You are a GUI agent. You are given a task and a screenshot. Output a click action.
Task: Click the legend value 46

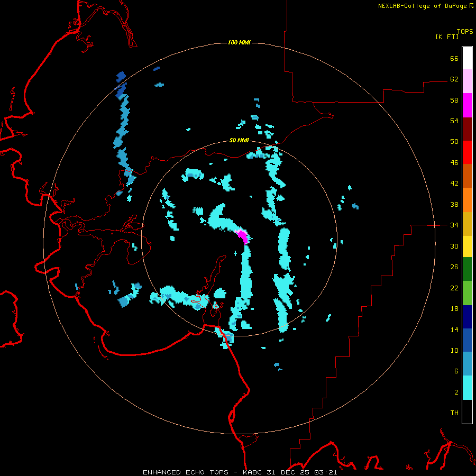click(x=454, y=162)
